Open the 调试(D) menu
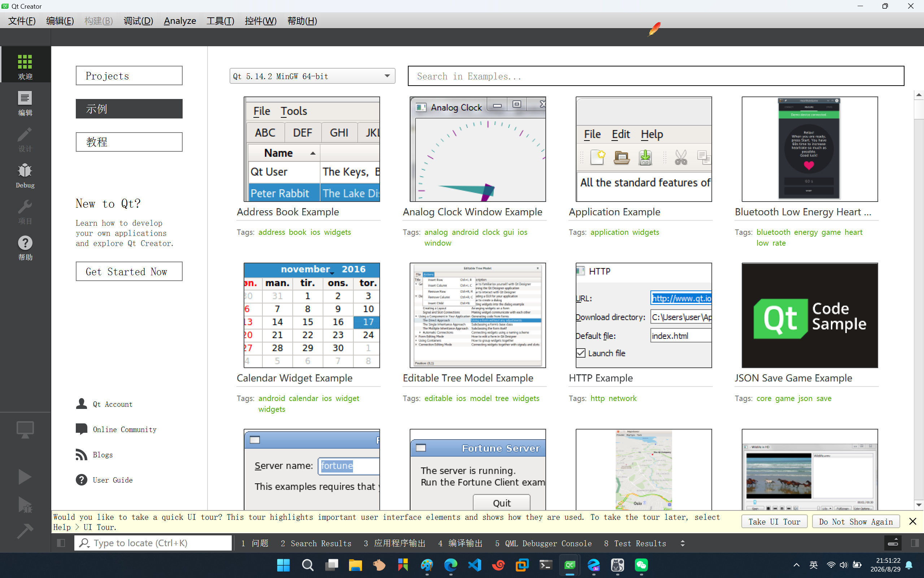The width and height of the screenshot is (924, 578). [138, 21]
